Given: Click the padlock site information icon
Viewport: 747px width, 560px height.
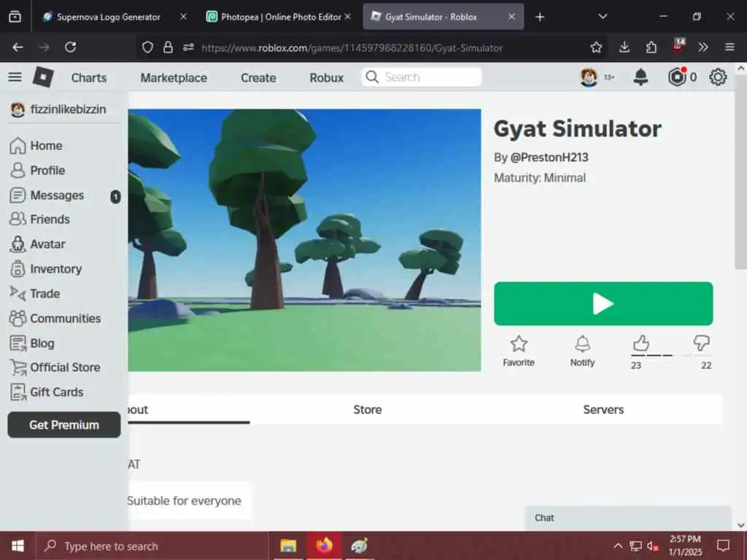Looking at the screenshot, I should tap(168, 47).
